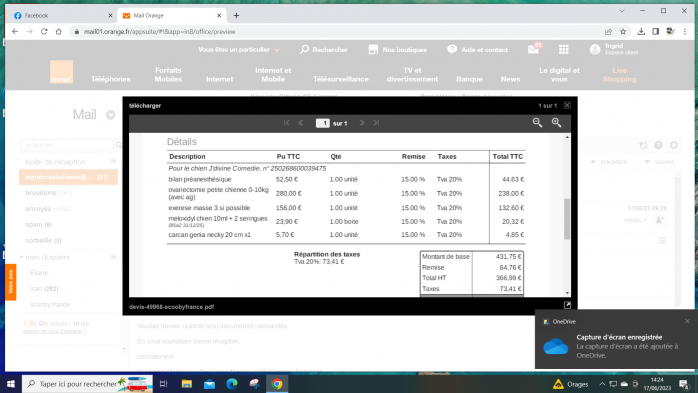
Task: Select the ingridscoobyfrance inbox
Action: coord(68,177)
